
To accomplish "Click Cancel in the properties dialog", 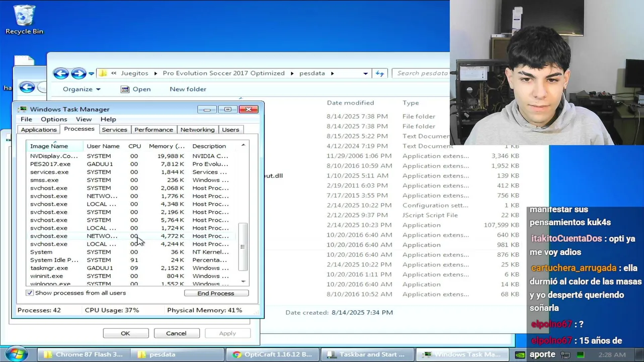I will tap(176, 333).
